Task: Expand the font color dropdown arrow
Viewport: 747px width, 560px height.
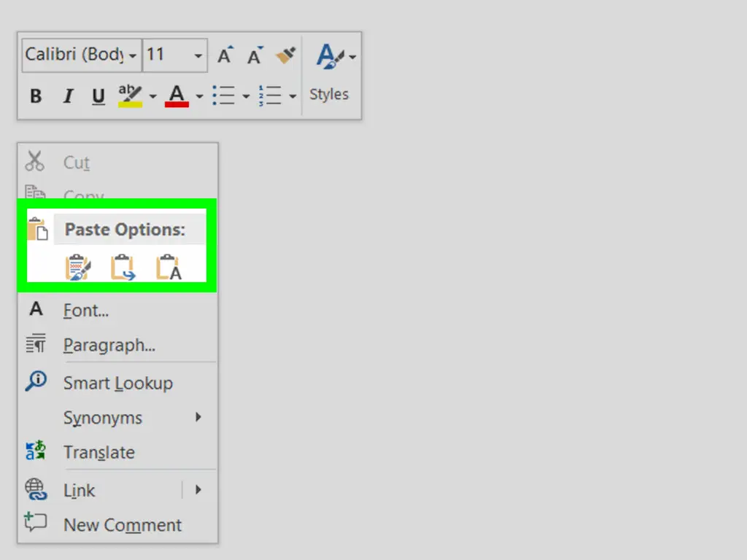Action: [x=199, y=96]
